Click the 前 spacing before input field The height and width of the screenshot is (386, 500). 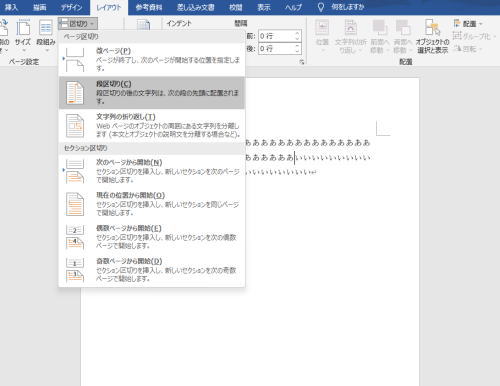(x=280, y=36)
